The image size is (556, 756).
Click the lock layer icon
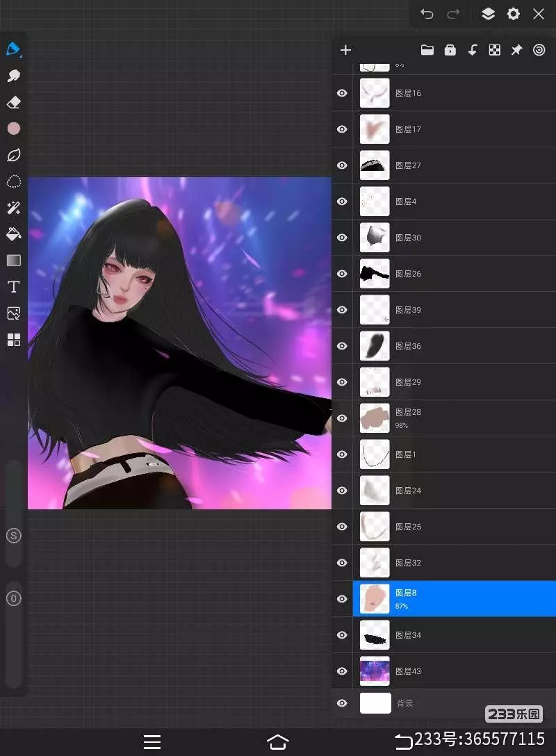(x=450, y=50)
